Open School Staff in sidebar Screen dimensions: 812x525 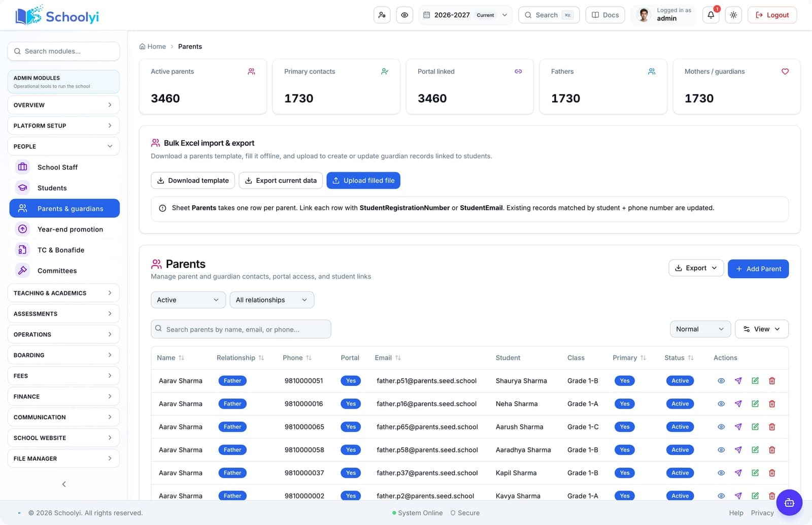[64, 167]
